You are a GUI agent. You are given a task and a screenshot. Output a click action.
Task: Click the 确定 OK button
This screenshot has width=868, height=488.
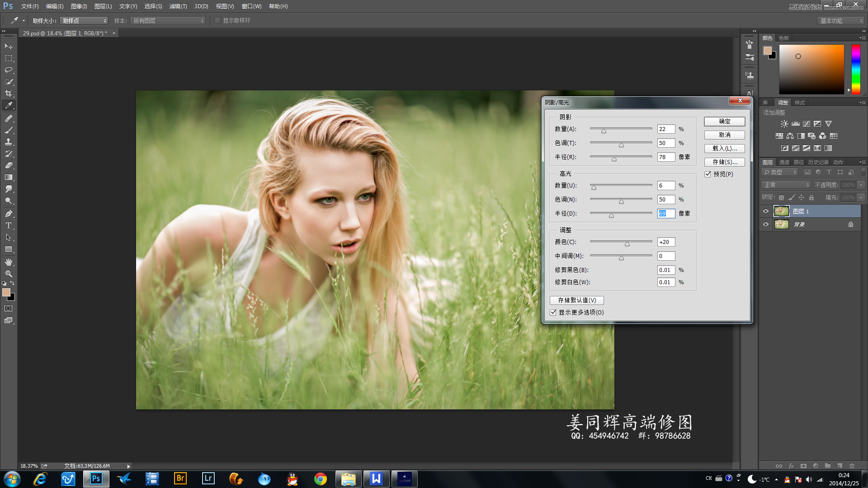pyautogui.click(x=724, y=122)
